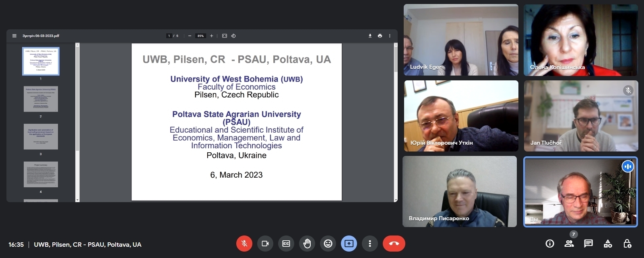The image size is (644, 258).
Task: Select page 1 thumbnail
Action: click(41, 61)
